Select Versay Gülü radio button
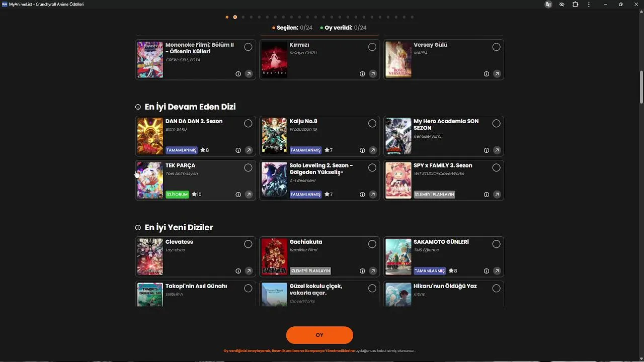644x362 pixels. point(497,47)
